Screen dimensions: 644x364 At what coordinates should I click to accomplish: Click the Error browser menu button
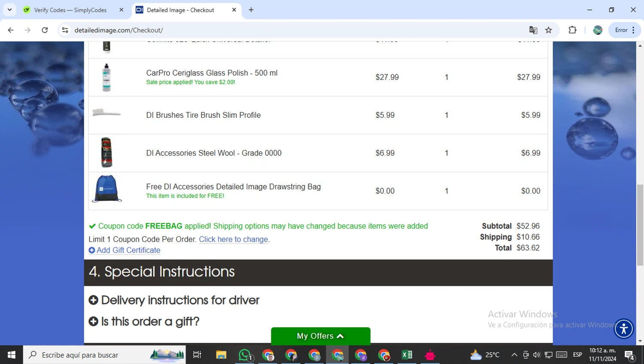pos(625,30)
